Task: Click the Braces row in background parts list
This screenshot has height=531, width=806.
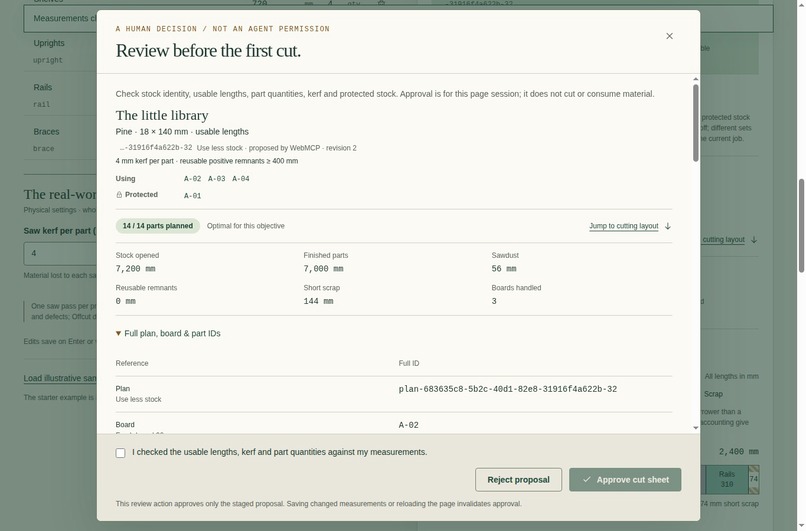Action: click(60, 139)
